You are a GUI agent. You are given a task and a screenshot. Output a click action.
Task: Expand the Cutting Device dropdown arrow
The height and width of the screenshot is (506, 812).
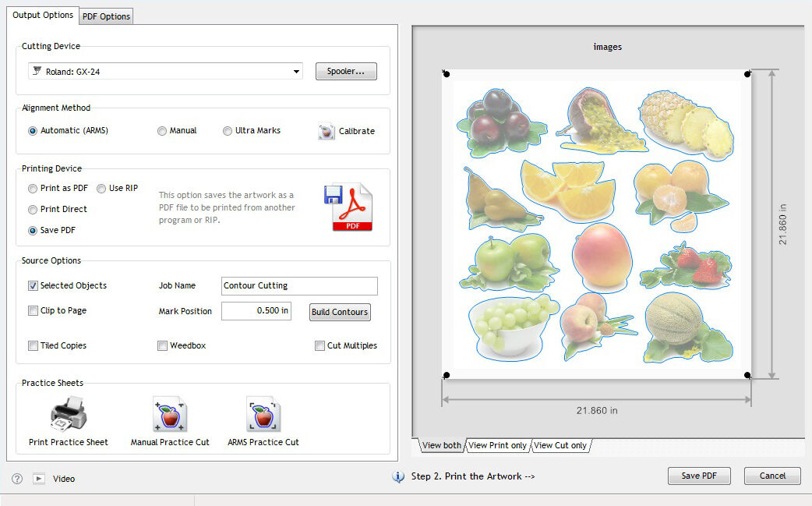click(x=296, y=72)
